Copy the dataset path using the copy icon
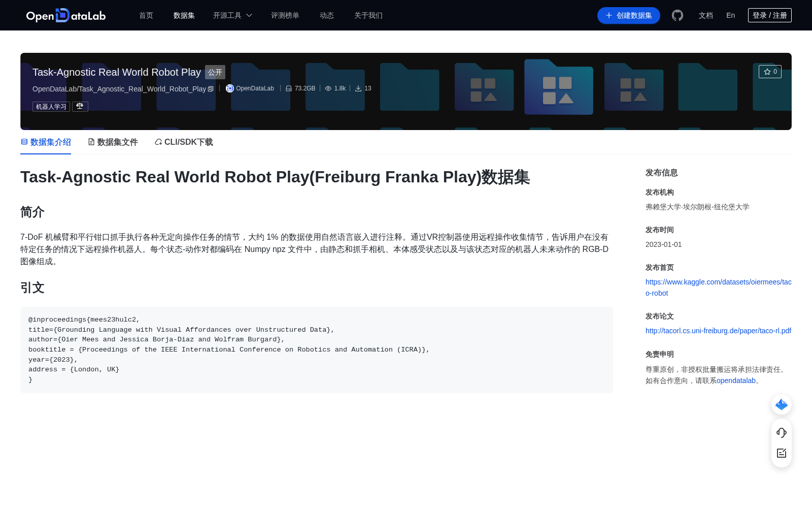The width and height of the screenshot is (812, 508). 211,89
